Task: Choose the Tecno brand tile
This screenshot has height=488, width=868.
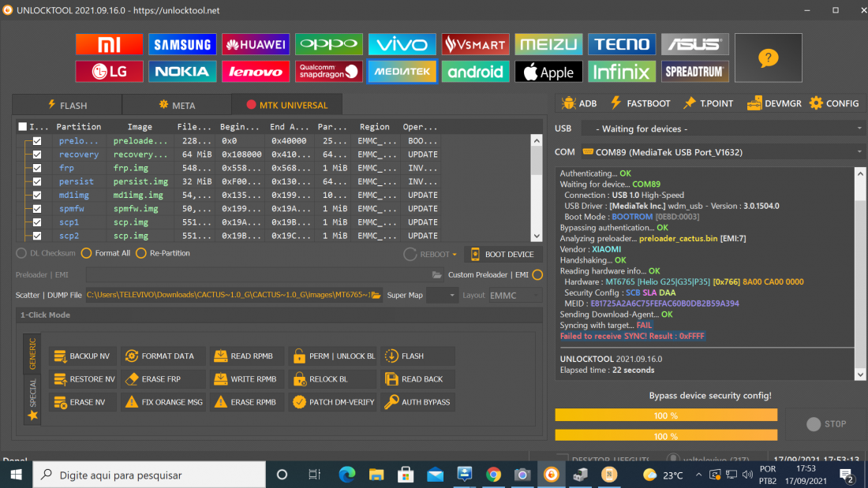Action: [622, 44]
